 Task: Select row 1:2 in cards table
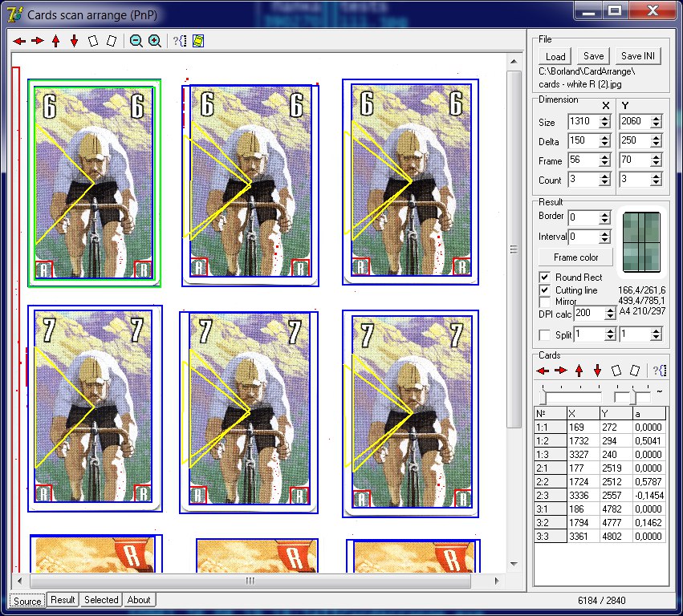[600, 441]
